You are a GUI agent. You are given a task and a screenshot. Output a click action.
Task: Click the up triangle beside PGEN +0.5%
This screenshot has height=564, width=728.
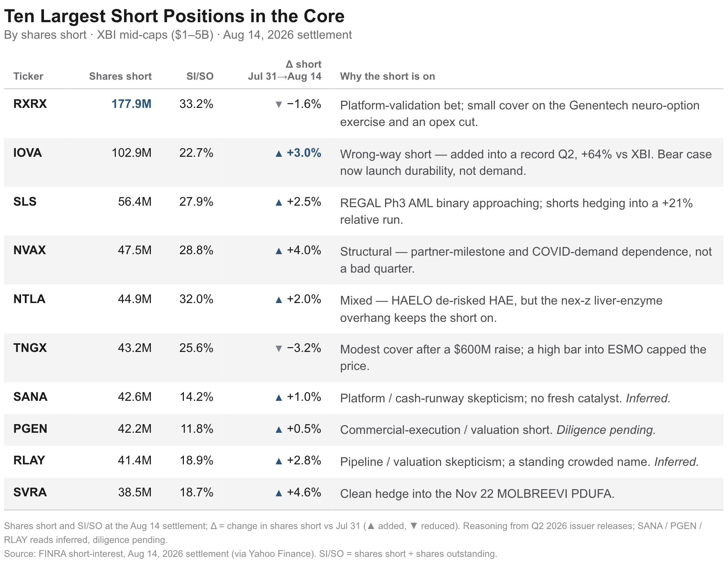(279, 429)
